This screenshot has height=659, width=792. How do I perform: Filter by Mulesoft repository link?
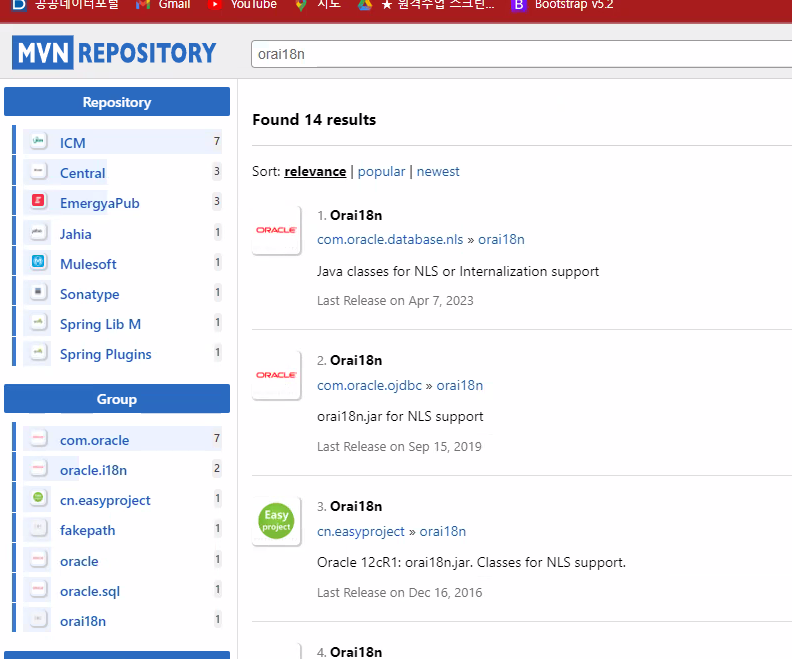[x=88, y=264]
